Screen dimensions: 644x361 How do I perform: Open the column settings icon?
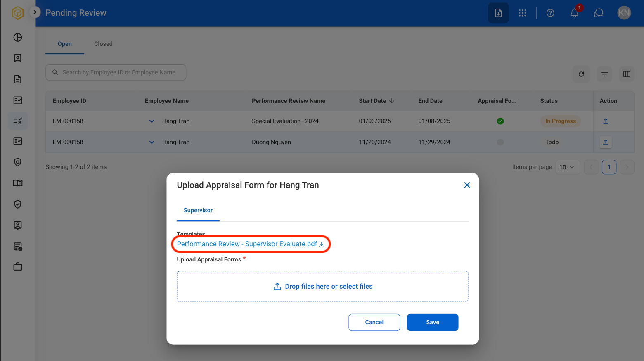pyautogui.click(x=627, y=74)
